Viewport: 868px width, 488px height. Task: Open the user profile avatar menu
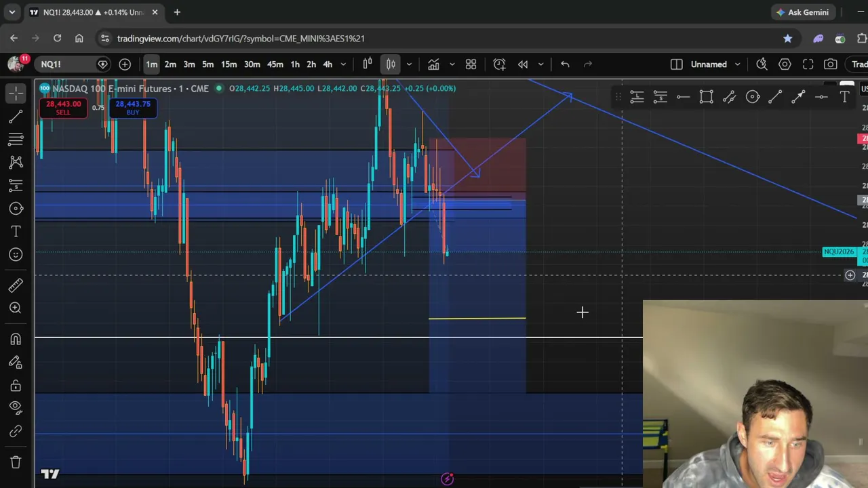tap(16, 64)
